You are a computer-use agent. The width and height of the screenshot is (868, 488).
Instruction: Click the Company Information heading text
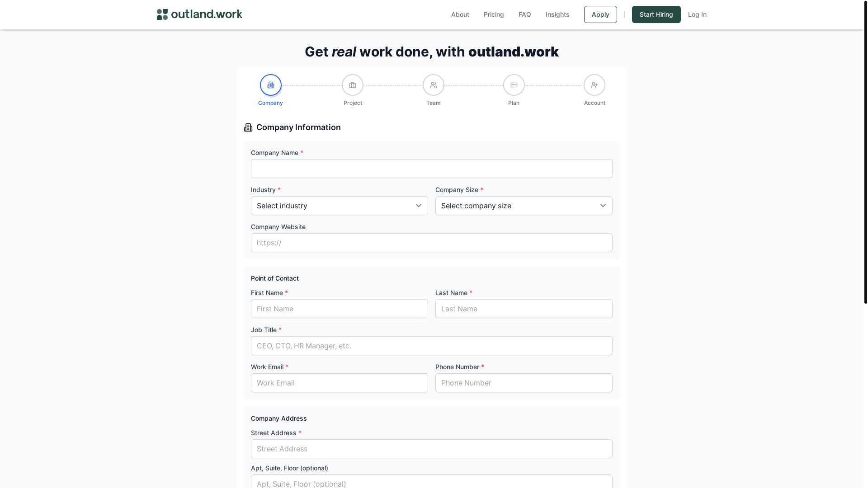point(298,127)
